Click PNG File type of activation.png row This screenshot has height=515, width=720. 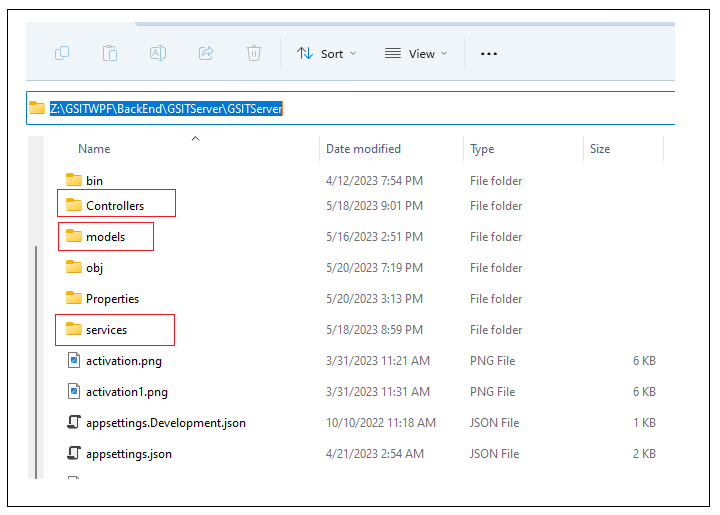[492, 361]
